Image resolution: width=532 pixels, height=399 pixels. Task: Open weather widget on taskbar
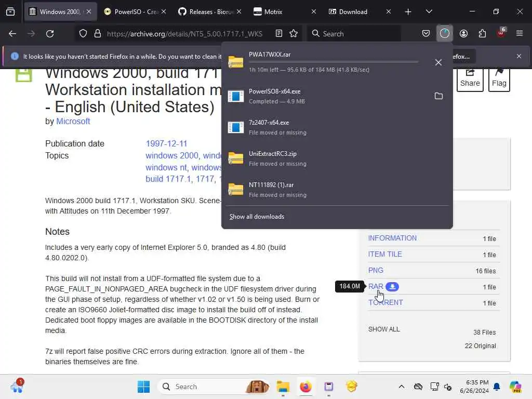17,386
